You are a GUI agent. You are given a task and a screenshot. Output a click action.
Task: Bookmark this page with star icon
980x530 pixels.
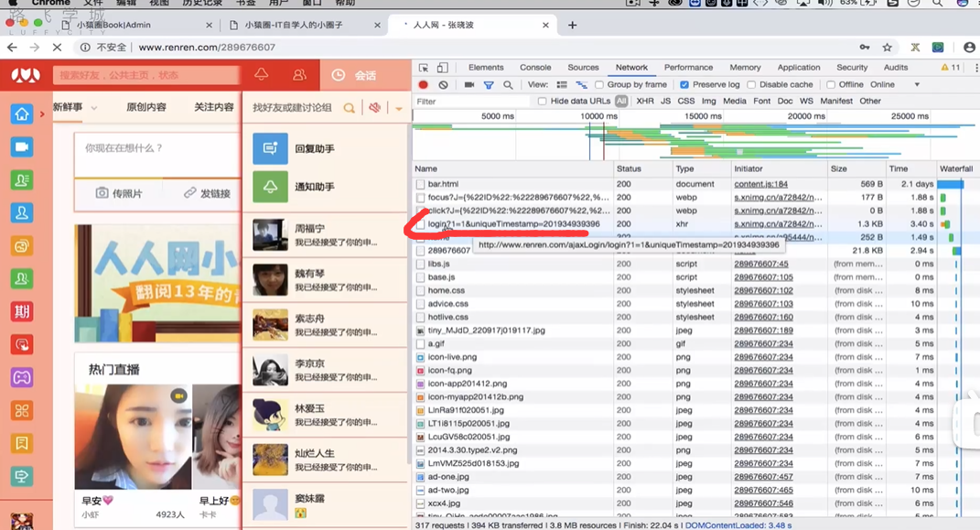887,47
